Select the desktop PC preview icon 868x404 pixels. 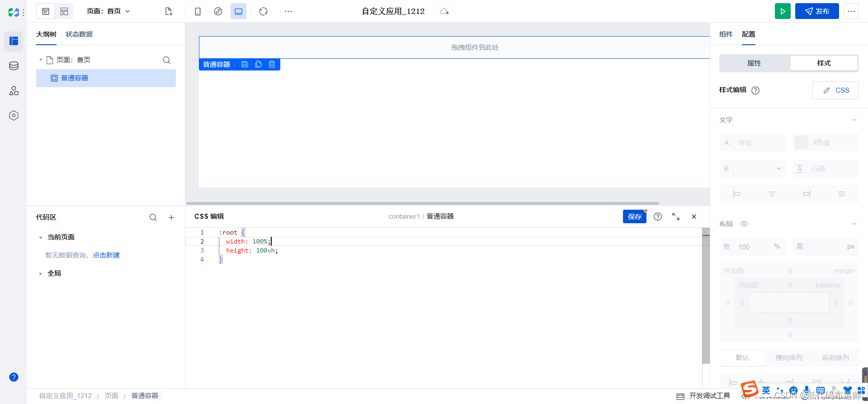238,11
